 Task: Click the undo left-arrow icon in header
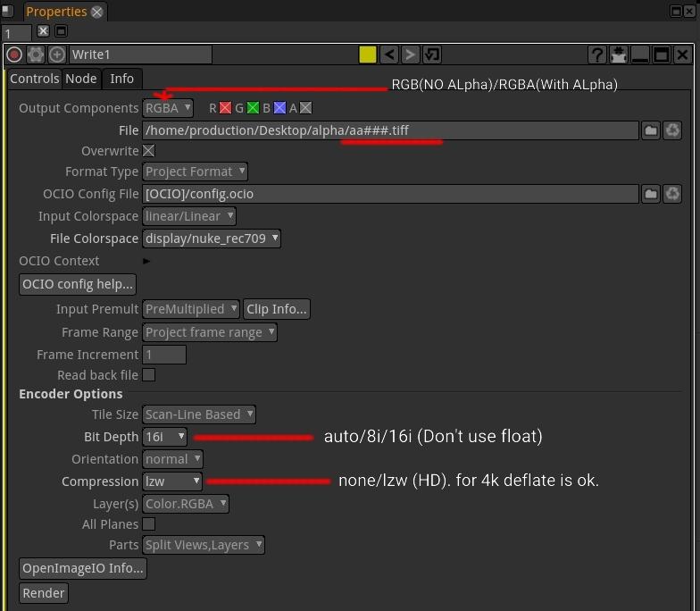tap(389, 54)
